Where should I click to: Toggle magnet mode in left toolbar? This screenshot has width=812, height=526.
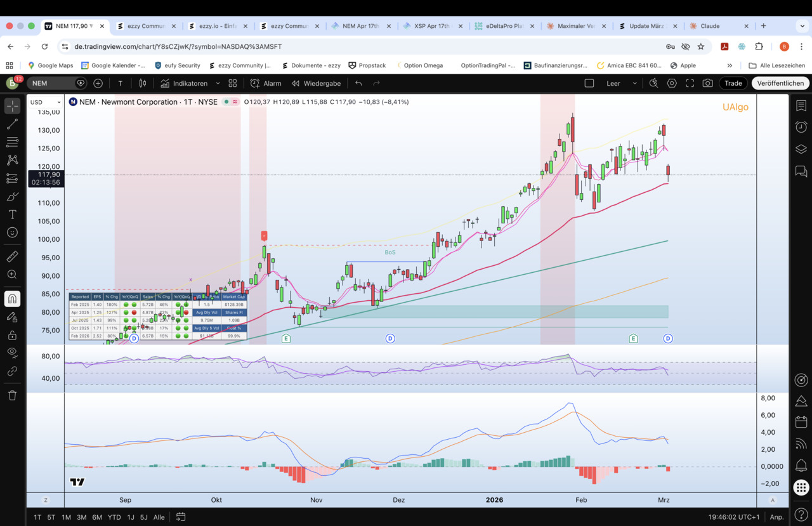click(12, 298)
